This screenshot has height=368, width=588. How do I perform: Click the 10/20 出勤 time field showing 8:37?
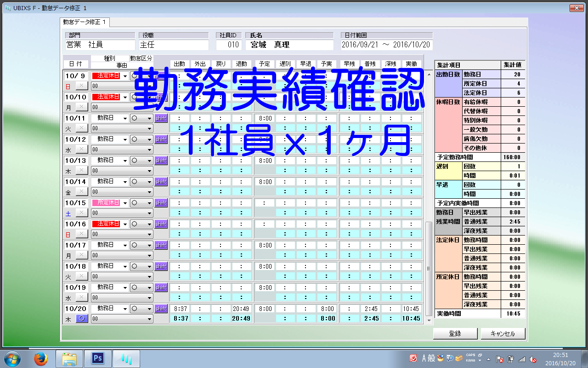click(x=181, y=309)
